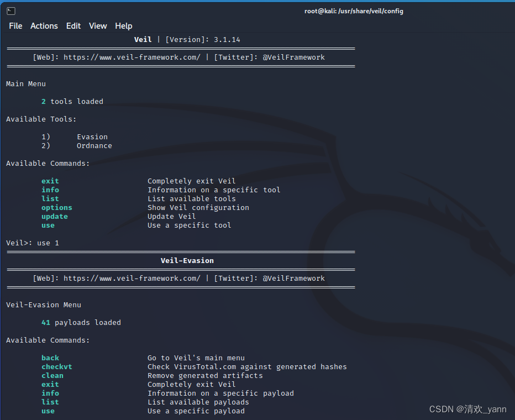Click 'Check VirusTotal.com against generated hashes' text

click(247, 367)
